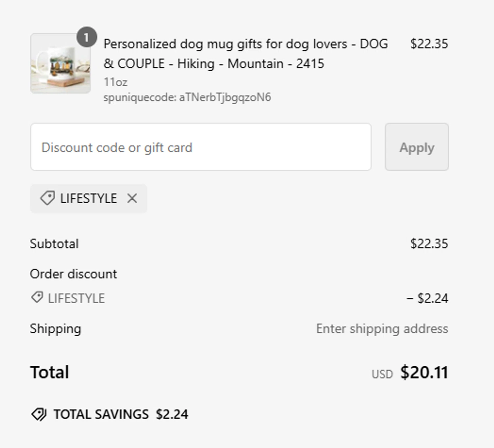Click the product price beside the title
Viewport: 494px width, 448px height.
tap(429, 44)
